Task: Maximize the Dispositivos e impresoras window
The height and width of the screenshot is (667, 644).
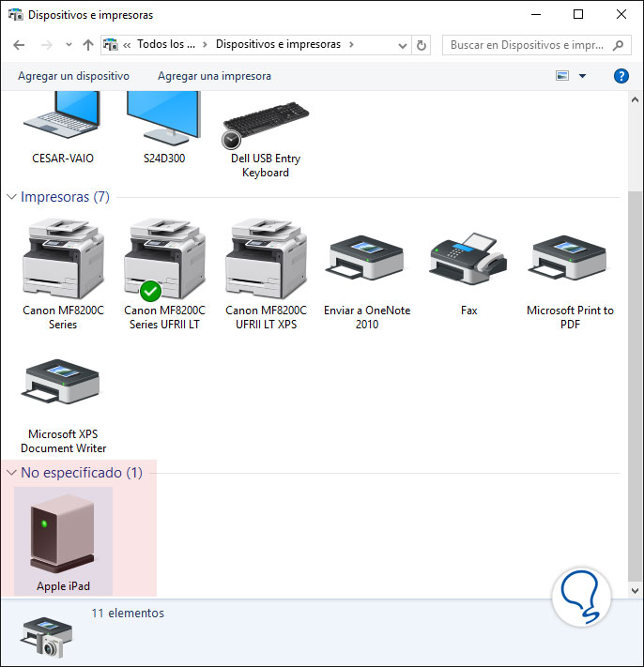Action: tap(578, 14)
